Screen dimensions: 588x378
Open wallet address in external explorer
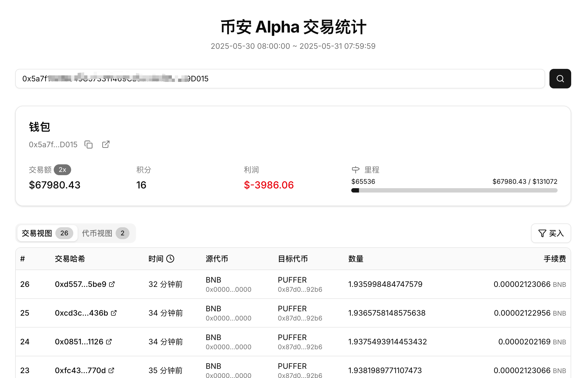106,145
